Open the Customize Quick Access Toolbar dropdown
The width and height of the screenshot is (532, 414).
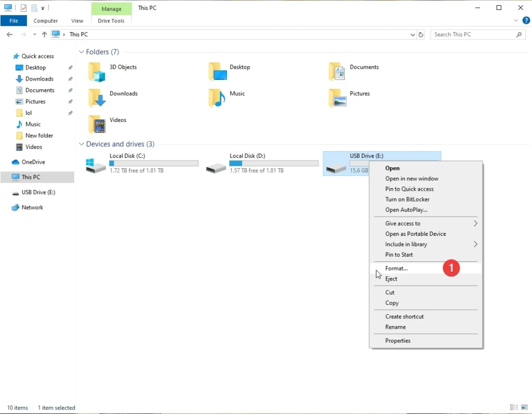44,8
